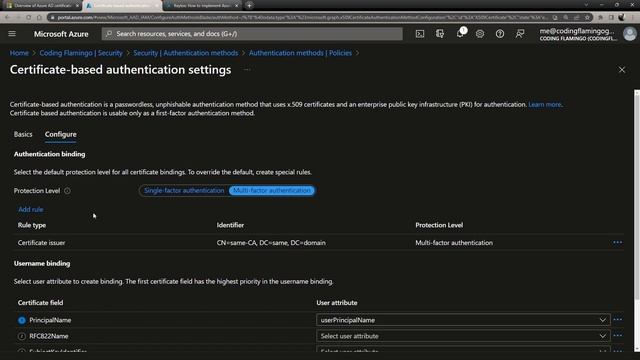Image resolution: width=640 pixels, height=360 pixels.
Task: Open the Directories and subscriptions filter icon
Action: (x=440, y=34)
